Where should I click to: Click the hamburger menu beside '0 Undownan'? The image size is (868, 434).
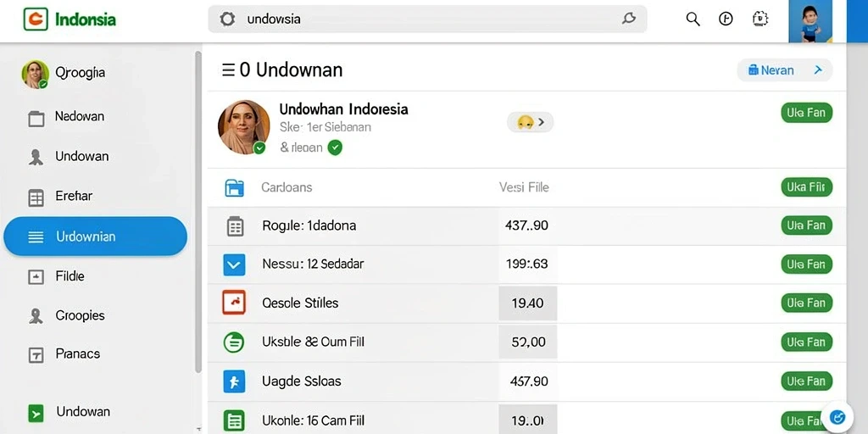228,70
